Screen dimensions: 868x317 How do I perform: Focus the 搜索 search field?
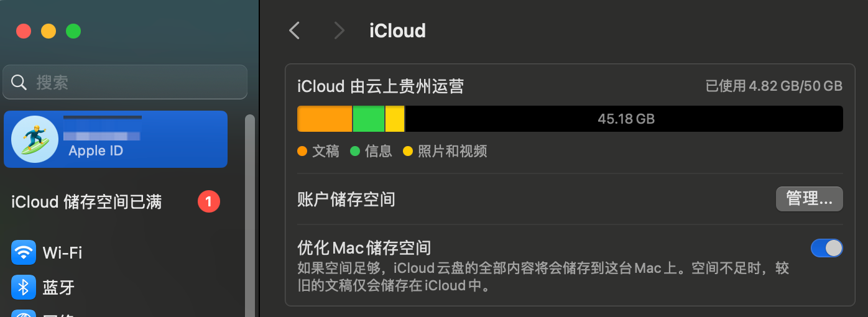coord(131,82)
